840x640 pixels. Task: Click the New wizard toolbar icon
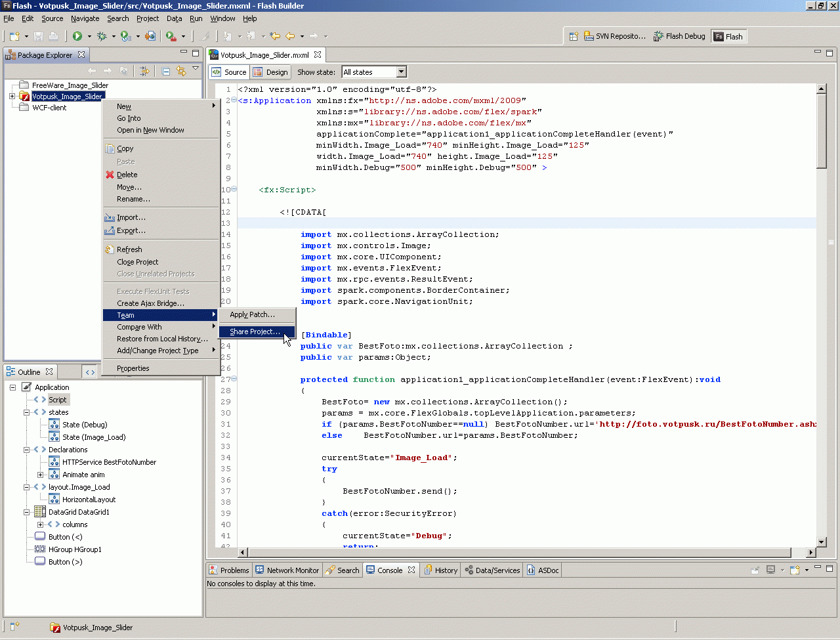[14, 36]
